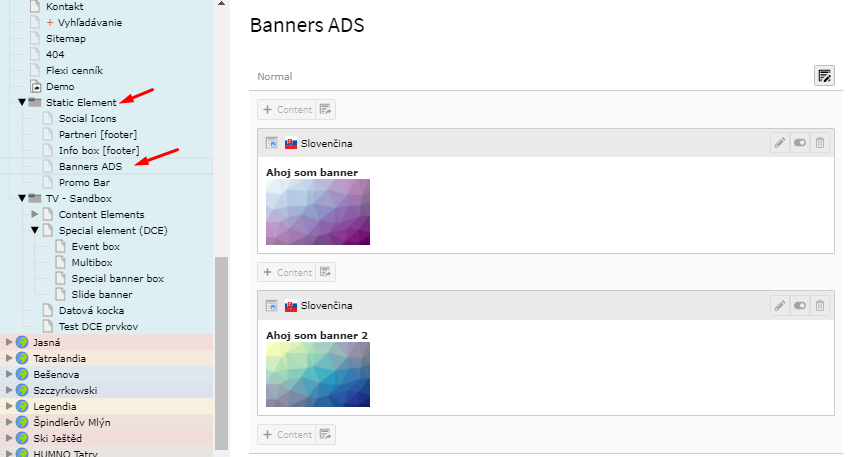Edit the first Slovenčina banner with pencil icon
Screen dimensions: 849x457
pyautogui.click(x=780, y=143)
